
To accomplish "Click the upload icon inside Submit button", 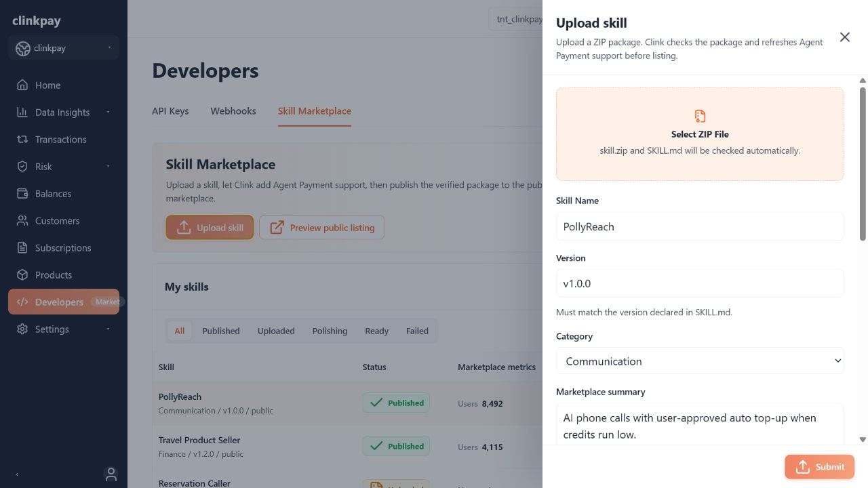I will click(803, 466).
